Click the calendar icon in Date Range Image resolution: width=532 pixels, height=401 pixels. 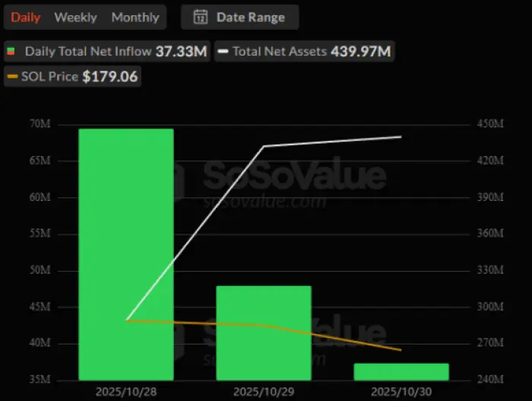(201, 17)
